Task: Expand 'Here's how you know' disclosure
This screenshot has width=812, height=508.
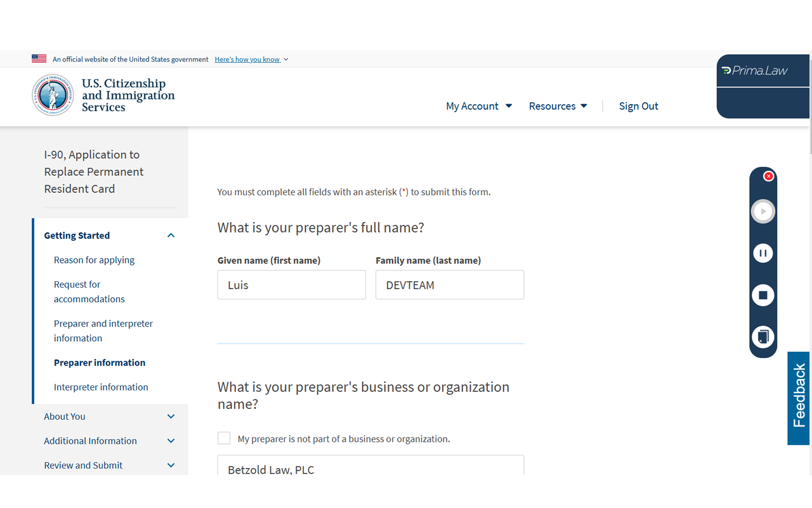Action: click(x=251, y=59)
